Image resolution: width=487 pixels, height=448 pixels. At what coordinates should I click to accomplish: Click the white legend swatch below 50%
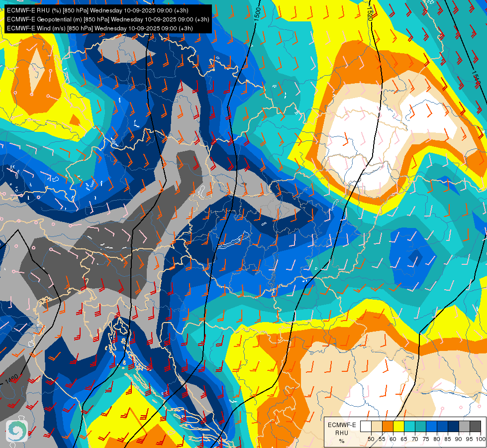(x=366, y=426)
